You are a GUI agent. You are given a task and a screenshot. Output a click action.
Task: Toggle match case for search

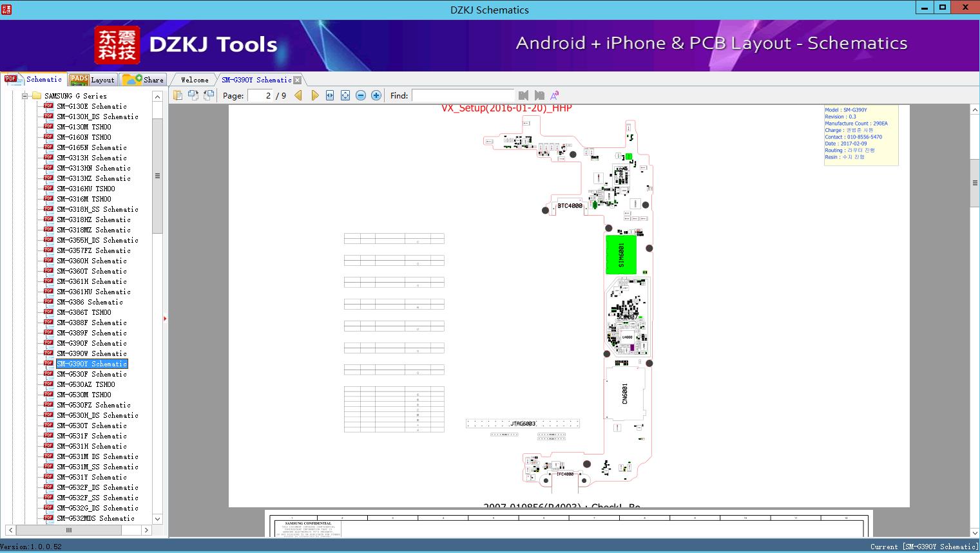(554, 95)
